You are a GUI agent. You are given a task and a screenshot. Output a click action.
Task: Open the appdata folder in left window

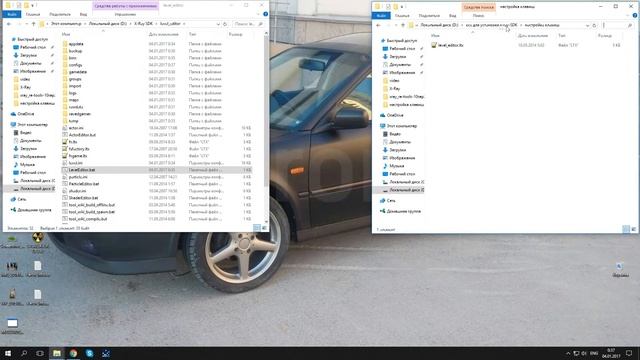click(76, 44)
